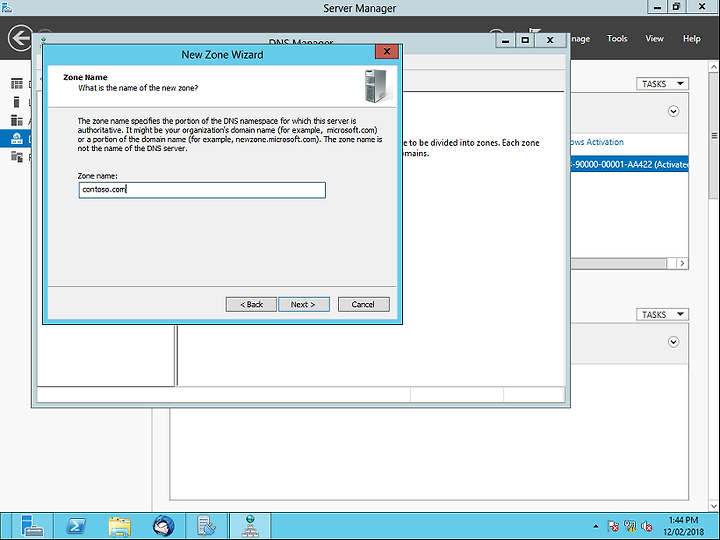Open the View menu in Server Manager
Screen dimensions: 720x540
(654, 39)
